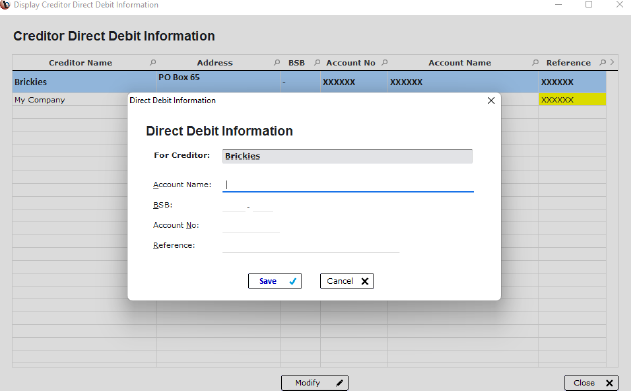Screen dimensions: 631x391
Task: Click the Modify button
Action: point(315,383)
